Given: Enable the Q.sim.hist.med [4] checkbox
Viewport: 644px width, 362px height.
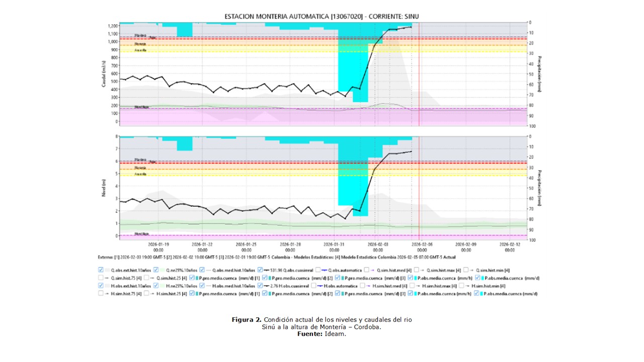Looking at the screenshot, I should point(367,270).
